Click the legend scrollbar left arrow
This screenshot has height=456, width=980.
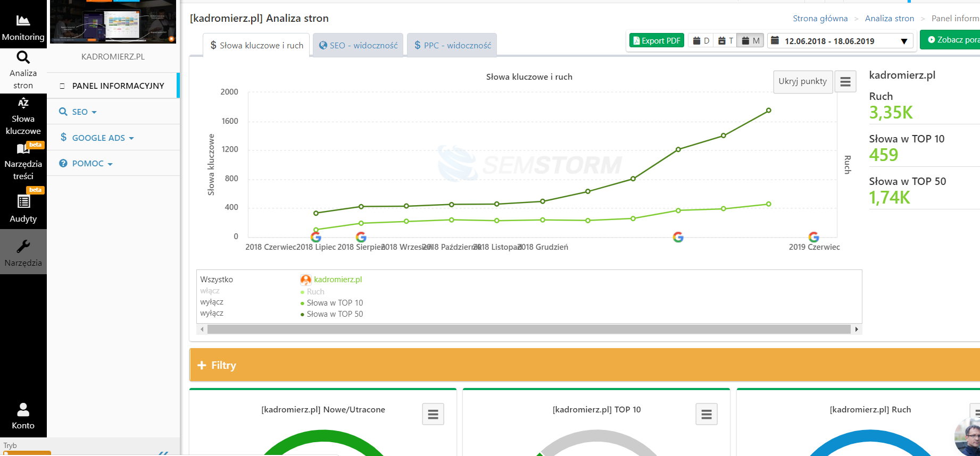[x=202, y=330]
